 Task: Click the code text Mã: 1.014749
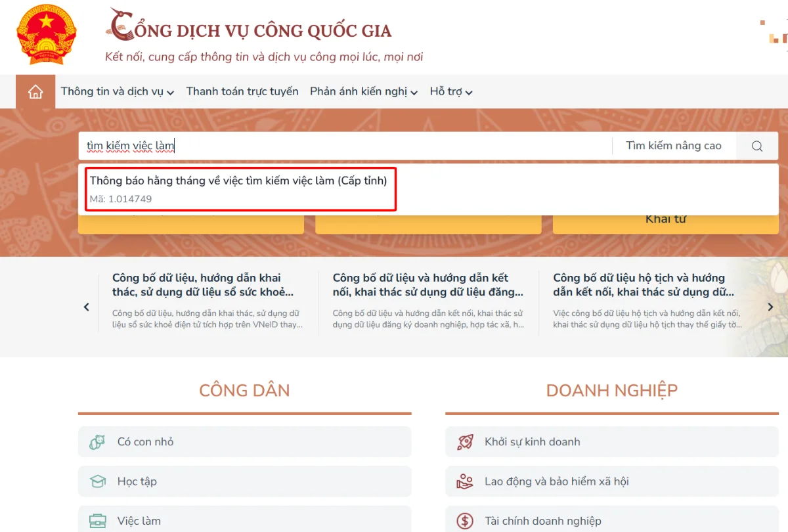121,199
